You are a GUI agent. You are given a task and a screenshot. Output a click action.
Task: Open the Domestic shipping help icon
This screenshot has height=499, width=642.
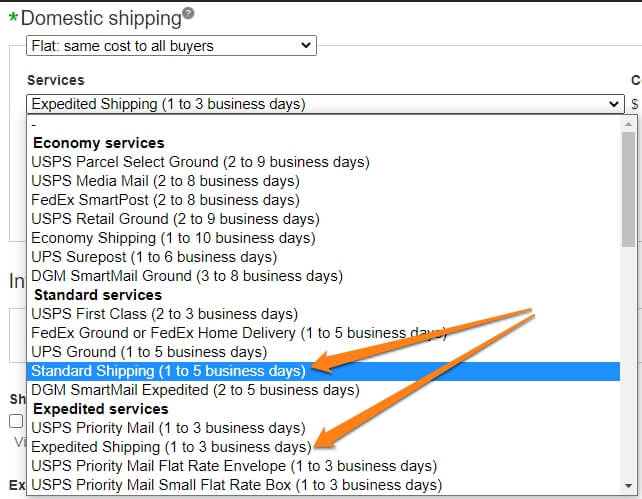click(x=188, y=13)
